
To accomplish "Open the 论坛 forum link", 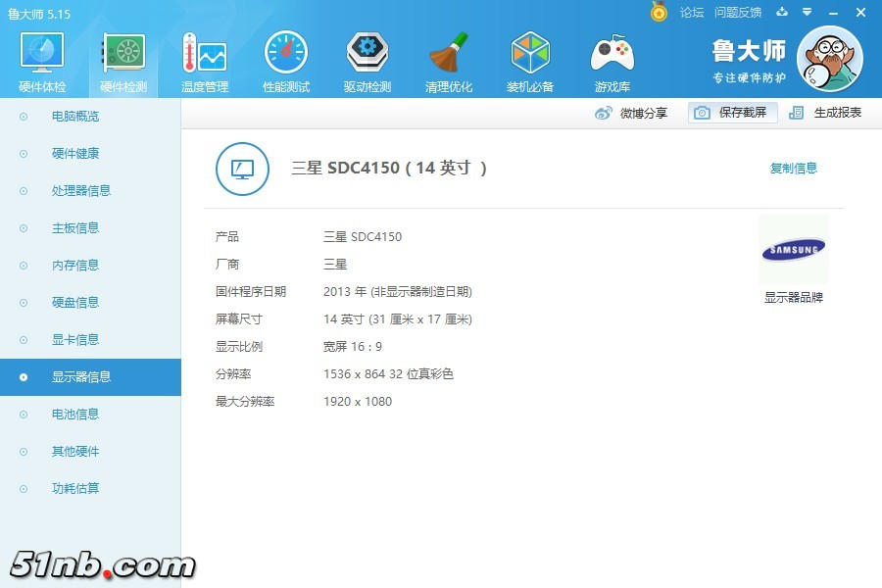I will pyautogui.click(x=692, y=14).
